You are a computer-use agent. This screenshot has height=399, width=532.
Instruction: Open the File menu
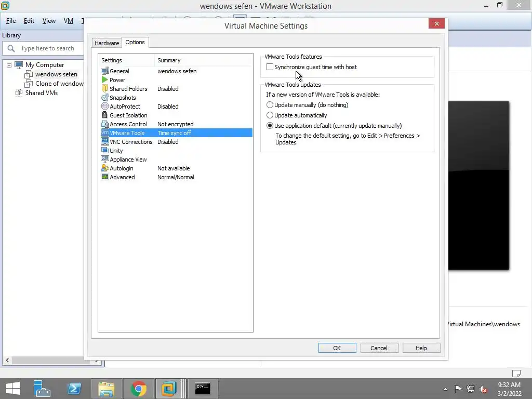click(11, 21)
